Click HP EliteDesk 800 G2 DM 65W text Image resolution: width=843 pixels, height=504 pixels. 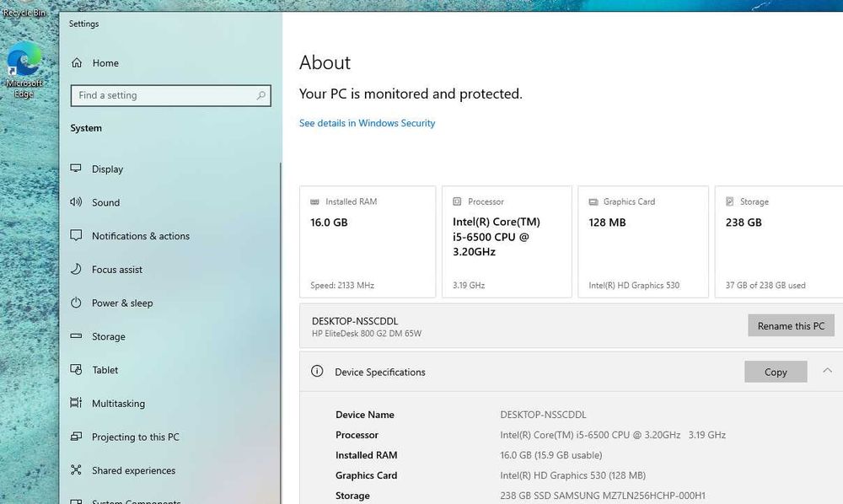click(x=367, y=333)
